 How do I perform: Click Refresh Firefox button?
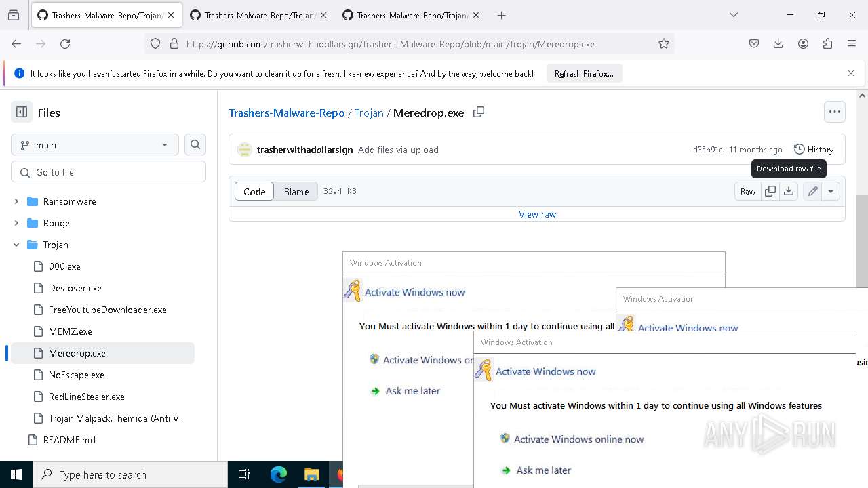pyautogui.click(x=584, y=73)
